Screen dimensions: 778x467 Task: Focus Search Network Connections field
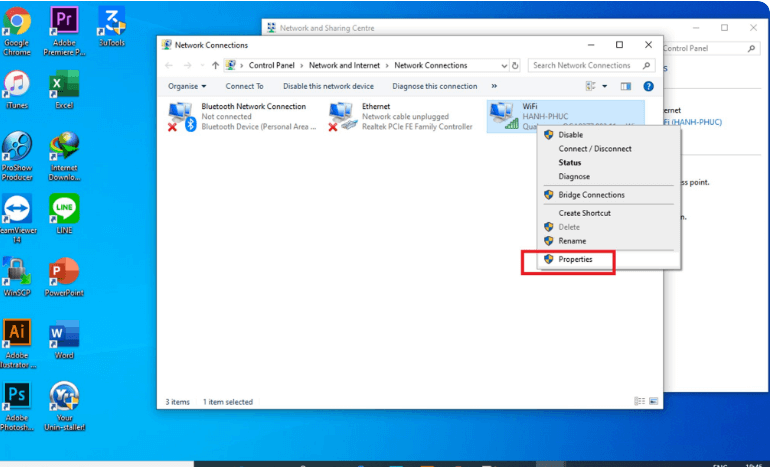pyautogui.click(x=591, y=66)
